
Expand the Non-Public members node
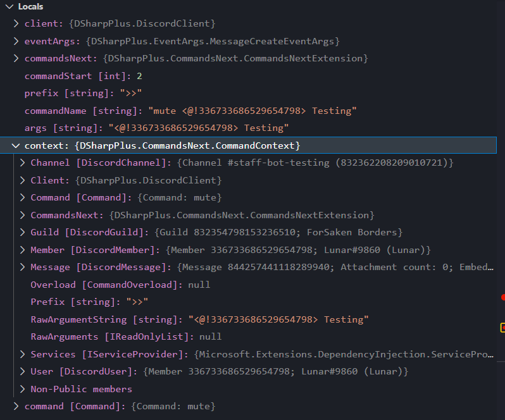pos(22,389)
